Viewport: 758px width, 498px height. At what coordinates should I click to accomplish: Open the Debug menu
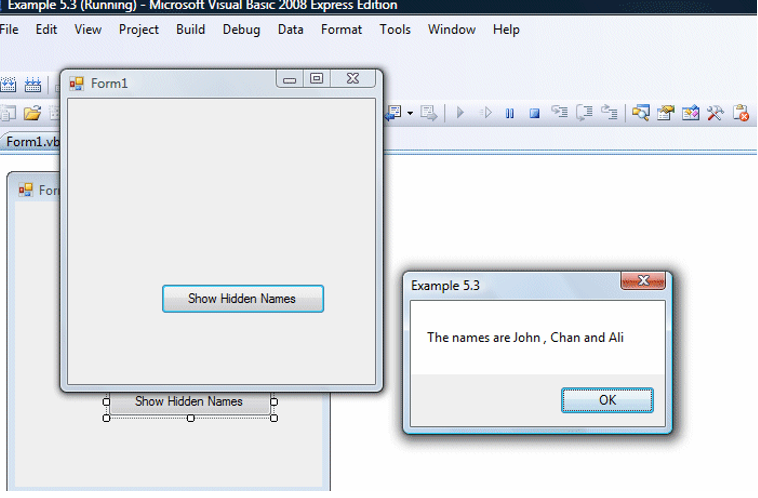coord(241,29)
